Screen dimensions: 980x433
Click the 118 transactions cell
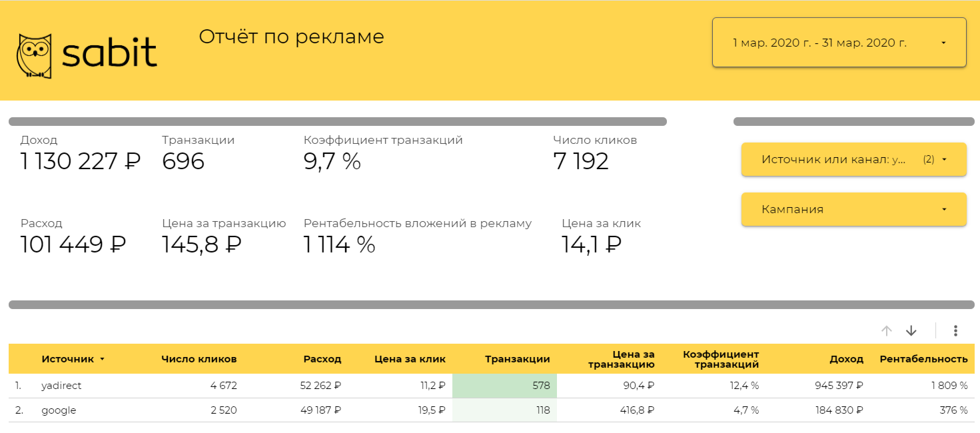[x=504, y=410]
